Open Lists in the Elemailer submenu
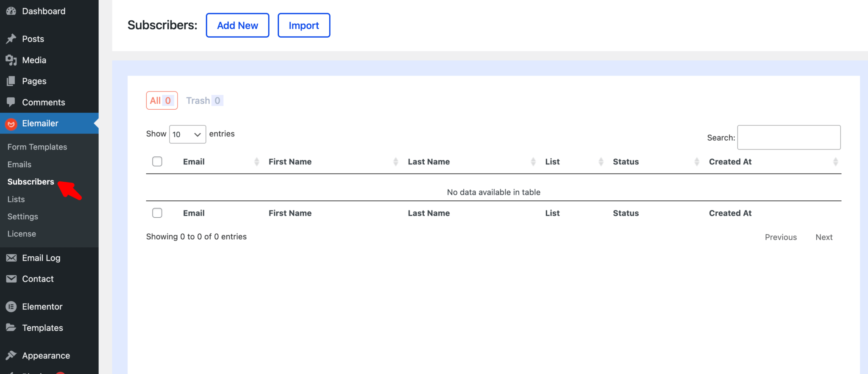The height and width of the screenshot is (374, 868). click(x=16, y=199)
